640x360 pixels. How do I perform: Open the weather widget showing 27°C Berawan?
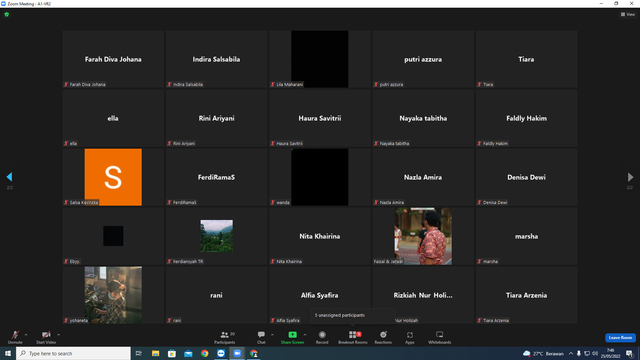pyautogui.click(x=543, y=353)
